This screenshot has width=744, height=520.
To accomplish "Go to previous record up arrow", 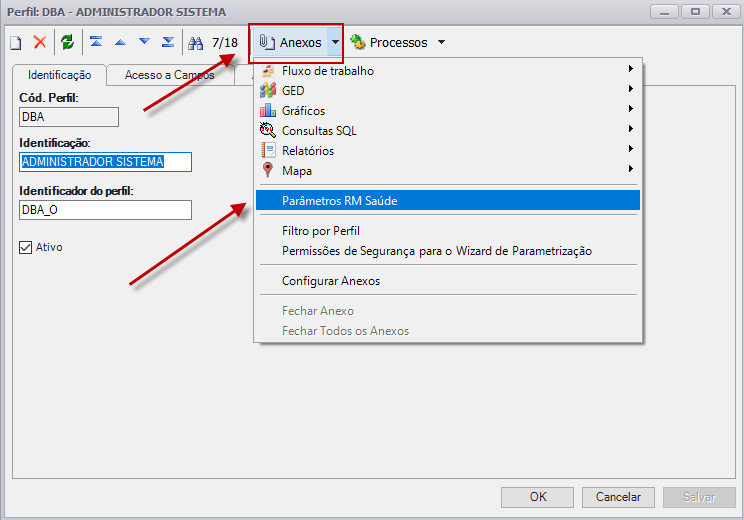I will tap(121, 42).
